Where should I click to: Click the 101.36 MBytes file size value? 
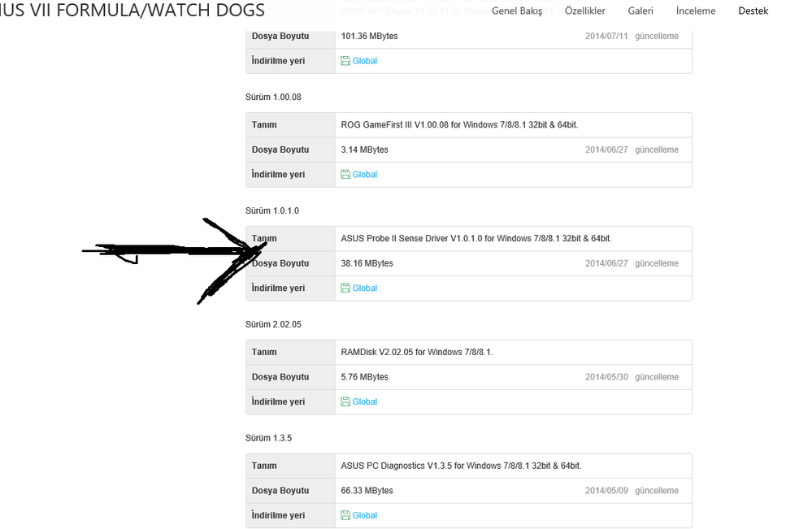coord(369,36)
